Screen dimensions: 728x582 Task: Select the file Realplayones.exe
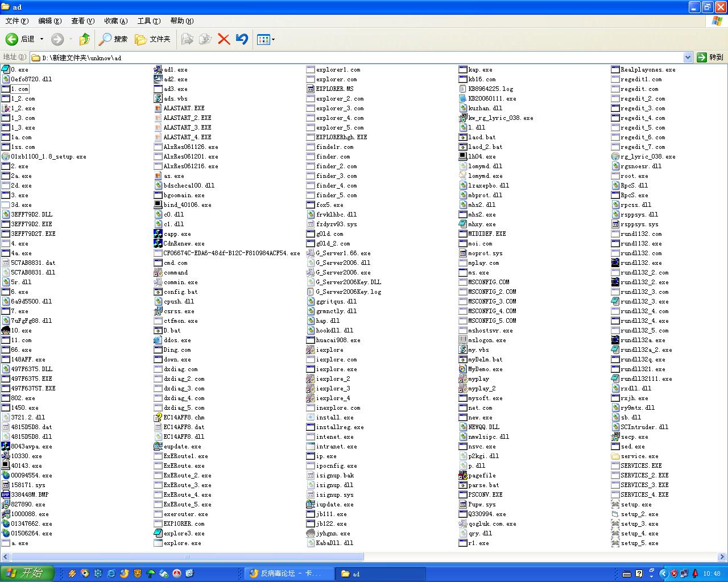(x=648, y=70)
